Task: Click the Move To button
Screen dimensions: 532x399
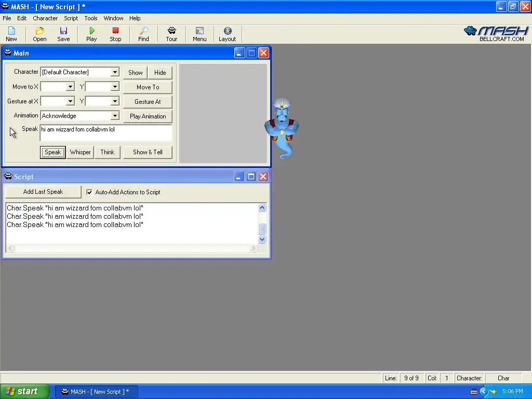Action: click(x=148, y=87)
